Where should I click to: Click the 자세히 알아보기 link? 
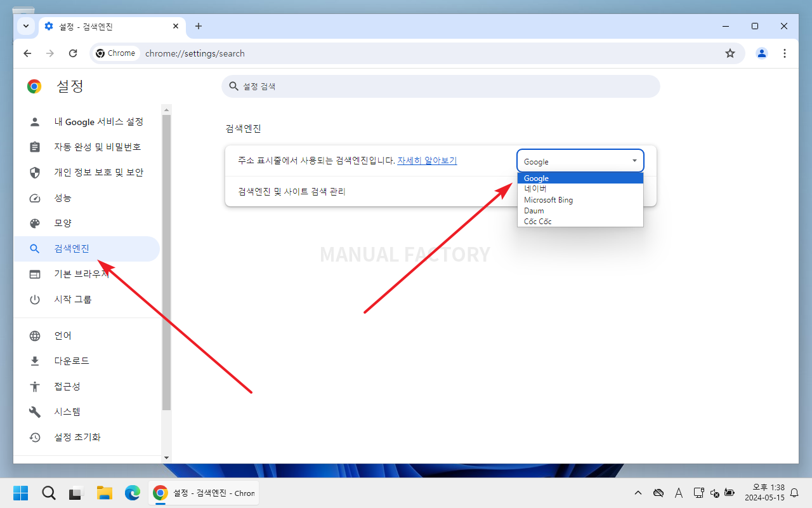click(427, 161)
